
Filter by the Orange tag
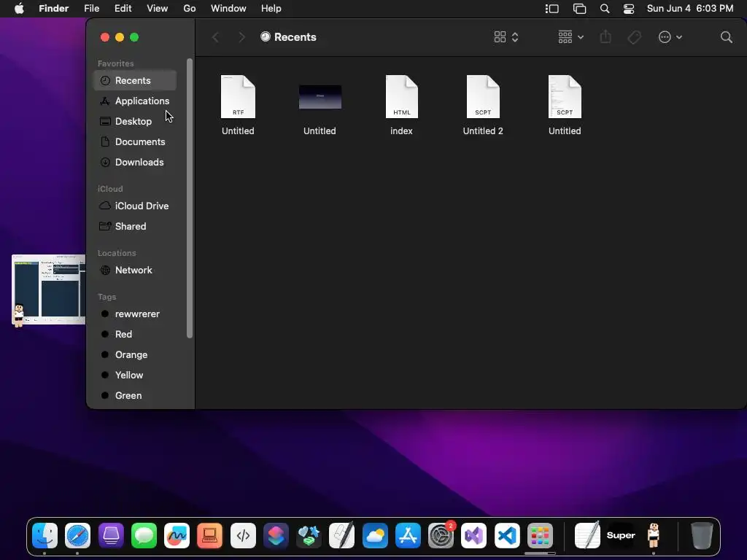coord(135,355)
